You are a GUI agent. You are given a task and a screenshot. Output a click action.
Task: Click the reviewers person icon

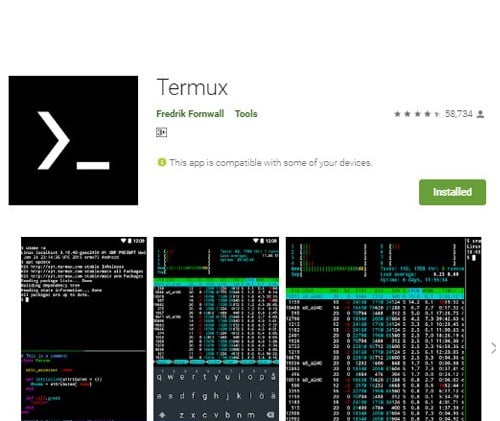coord(480,114)
